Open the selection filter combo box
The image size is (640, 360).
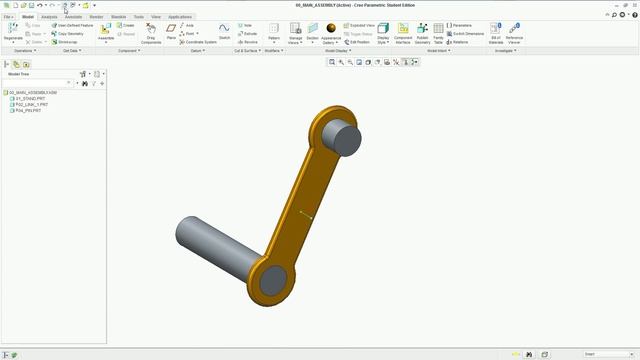608,354
